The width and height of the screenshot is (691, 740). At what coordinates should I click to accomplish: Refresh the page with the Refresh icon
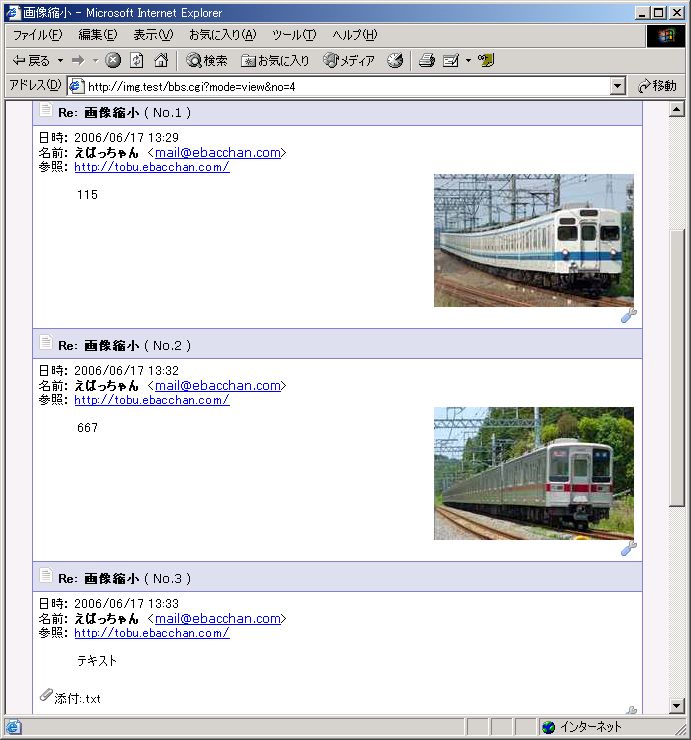[x=136, y=60]
